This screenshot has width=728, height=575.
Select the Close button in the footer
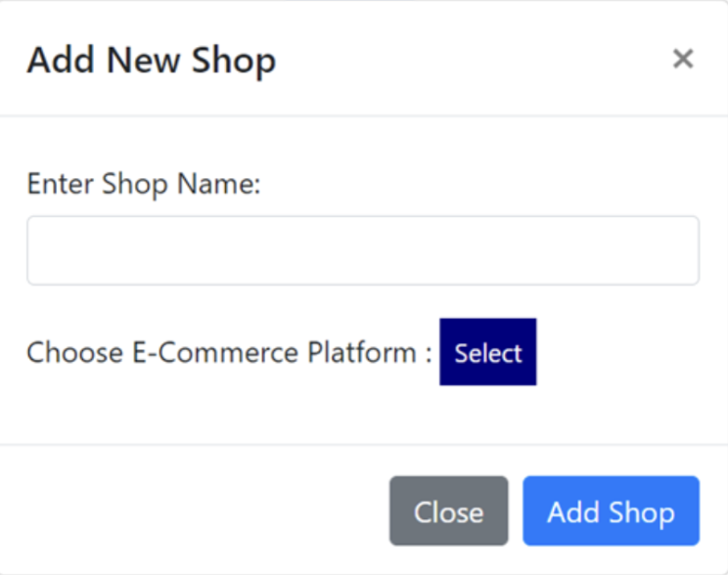(448, 511)
